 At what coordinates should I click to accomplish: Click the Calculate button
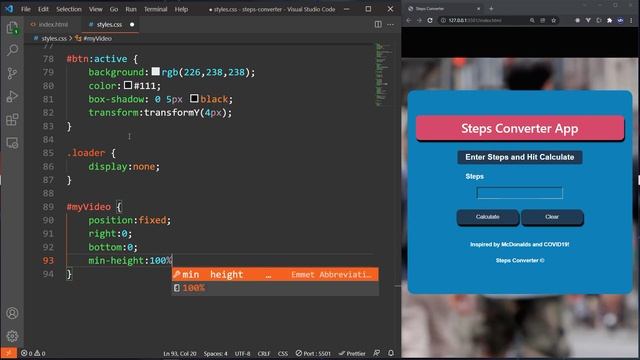(488, 217)
